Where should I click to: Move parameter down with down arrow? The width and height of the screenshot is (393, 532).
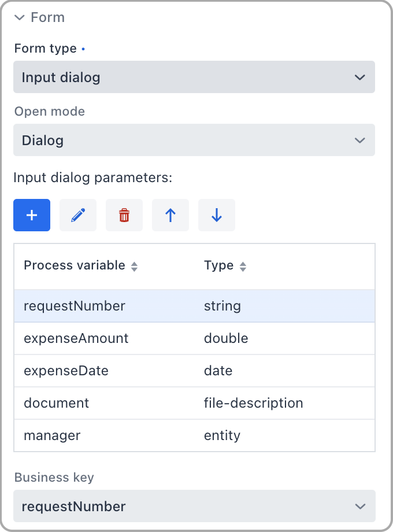[217, 215]
